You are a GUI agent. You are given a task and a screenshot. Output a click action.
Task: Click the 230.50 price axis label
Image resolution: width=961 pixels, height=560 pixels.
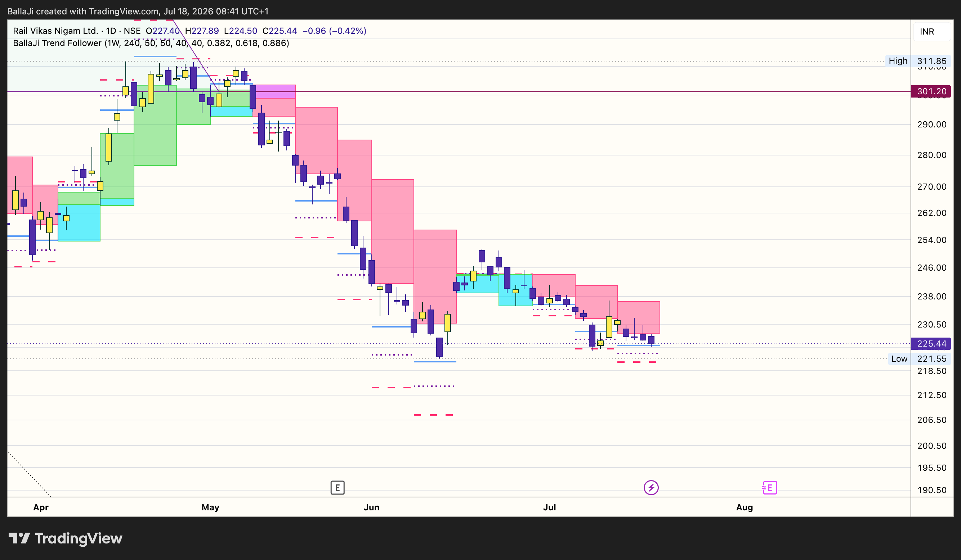[931, 325]
